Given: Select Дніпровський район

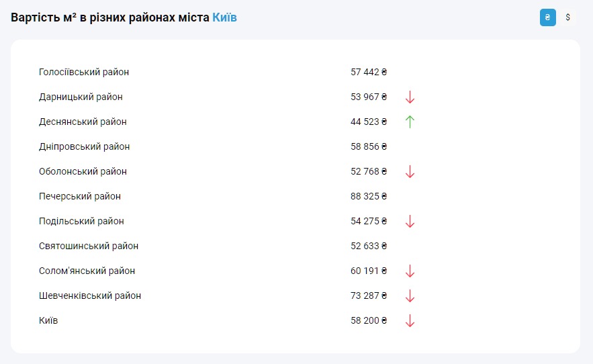Looking at the screenshot, I should tap(84, 146).
